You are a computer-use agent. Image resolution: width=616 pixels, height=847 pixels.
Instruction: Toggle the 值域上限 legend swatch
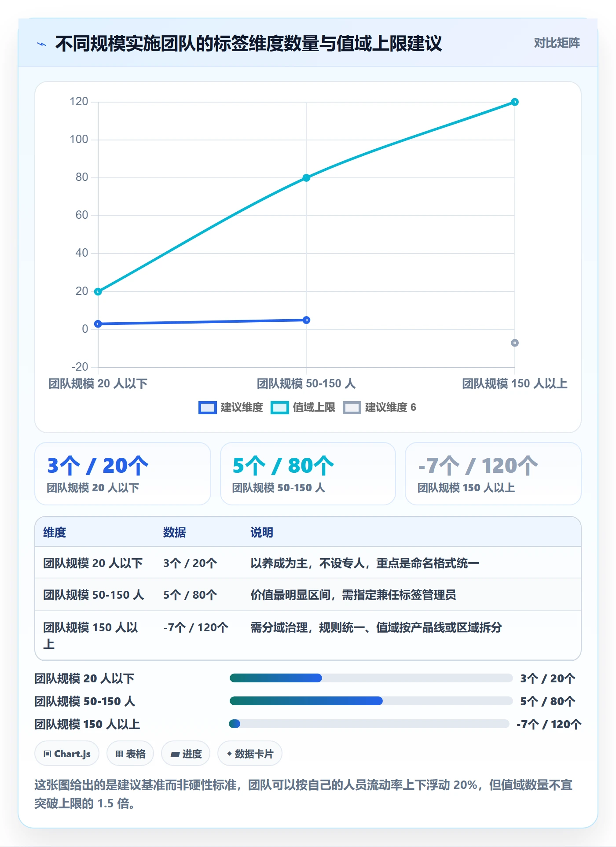pyautogui.click(x=279, y=408)
